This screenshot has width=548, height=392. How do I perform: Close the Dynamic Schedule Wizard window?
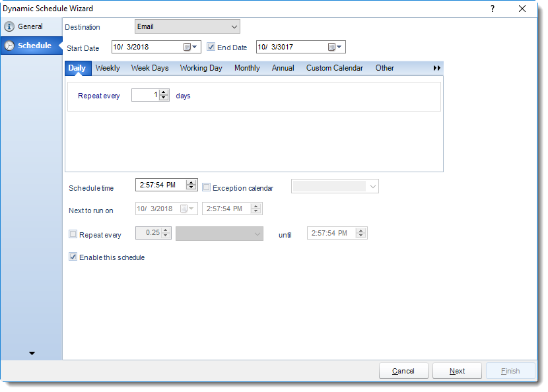click(522, 9)
